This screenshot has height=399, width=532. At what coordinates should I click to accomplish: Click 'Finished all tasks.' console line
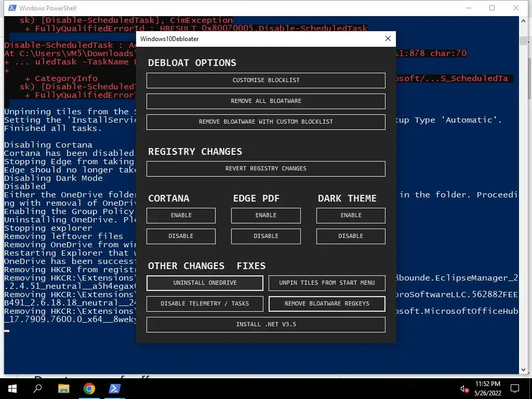[x=52, y=128]
